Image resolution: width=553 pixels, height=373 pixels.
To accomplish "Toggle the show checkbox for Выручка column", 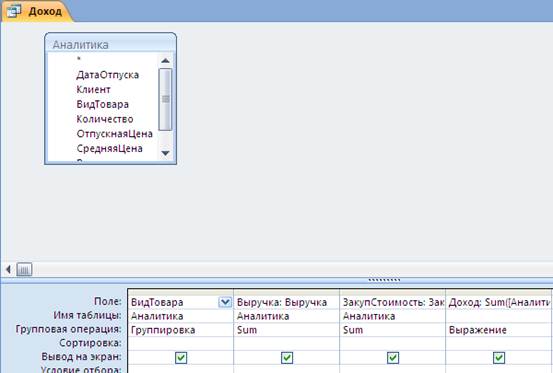I will point(287,358).
